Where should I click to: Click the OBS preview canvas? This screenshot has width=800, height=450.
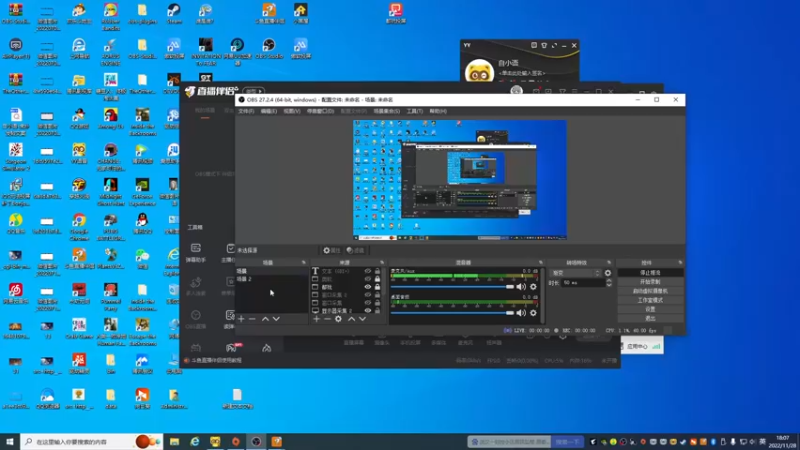point(460,180)
